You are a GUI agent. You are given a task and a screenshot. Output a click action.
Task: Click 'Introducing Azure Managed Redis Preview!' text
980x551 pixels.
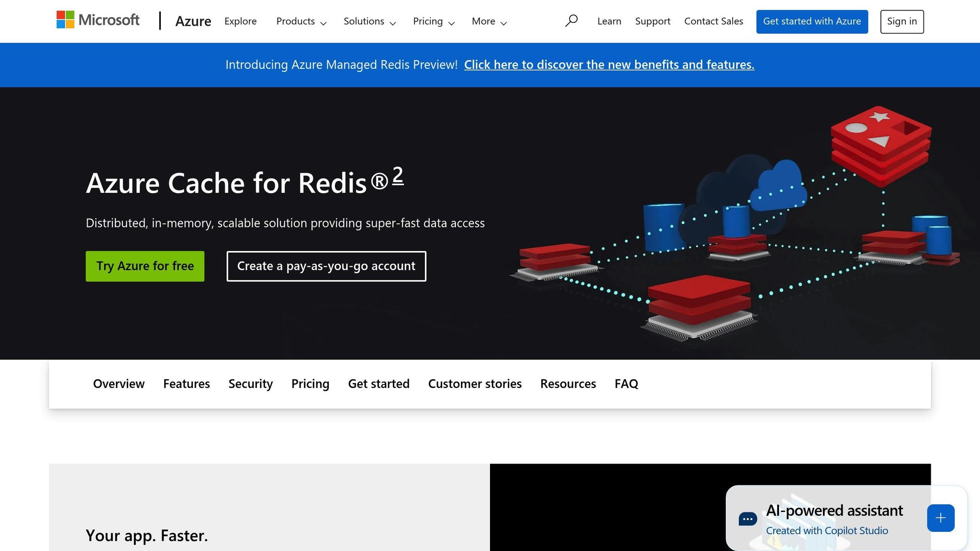tap(342, 65)
